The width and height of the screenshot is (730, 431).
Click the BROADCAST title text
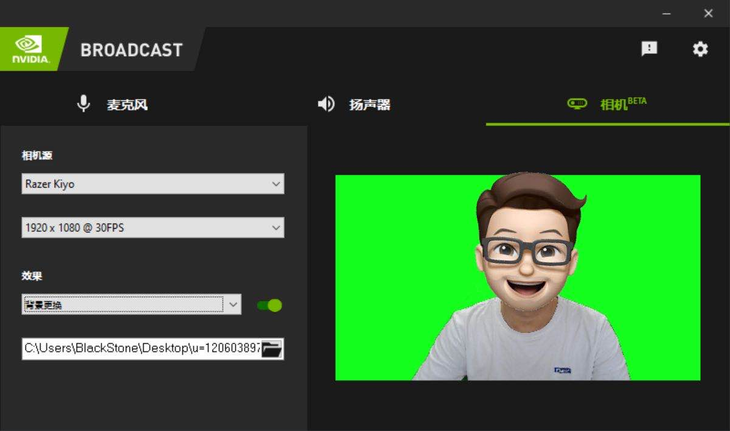(x=131, y=50)
